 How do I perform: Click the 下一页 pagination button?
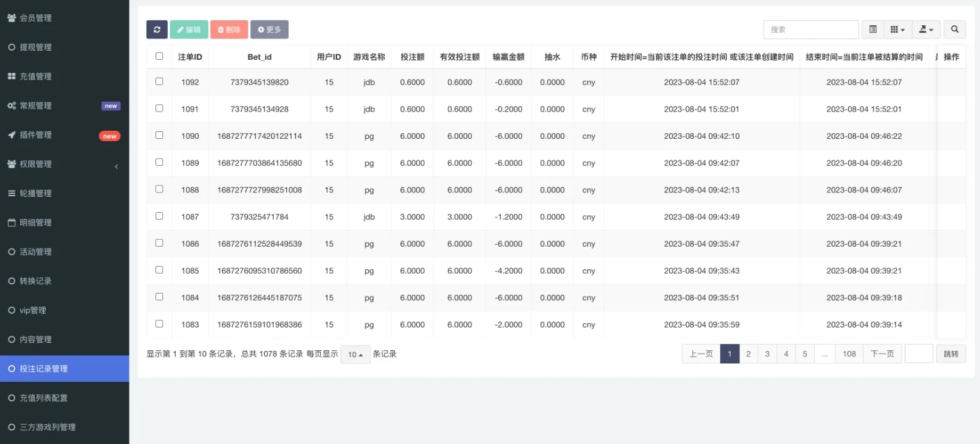[882, 354]
